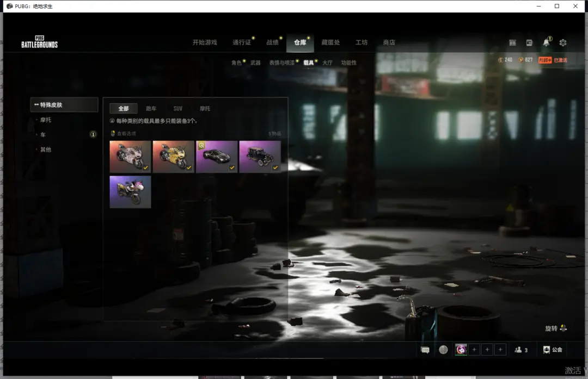
Task: Open the 仓库 main tab
Action: (x=300, y=42)
